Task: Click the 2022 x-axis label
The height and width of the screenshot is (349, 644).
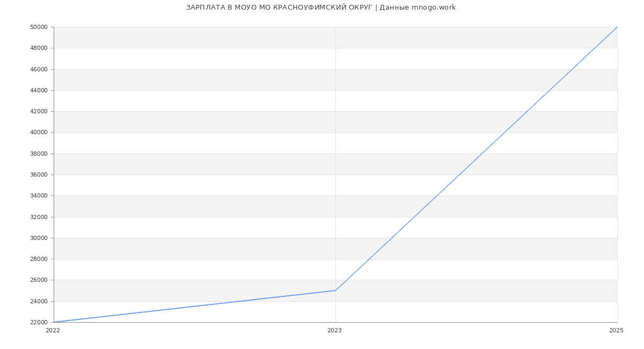Action: coord(53,331)
